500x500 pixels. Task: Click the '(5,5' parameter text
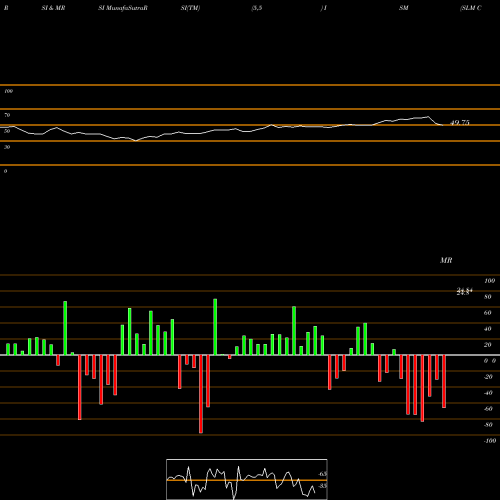pos(257,8)
